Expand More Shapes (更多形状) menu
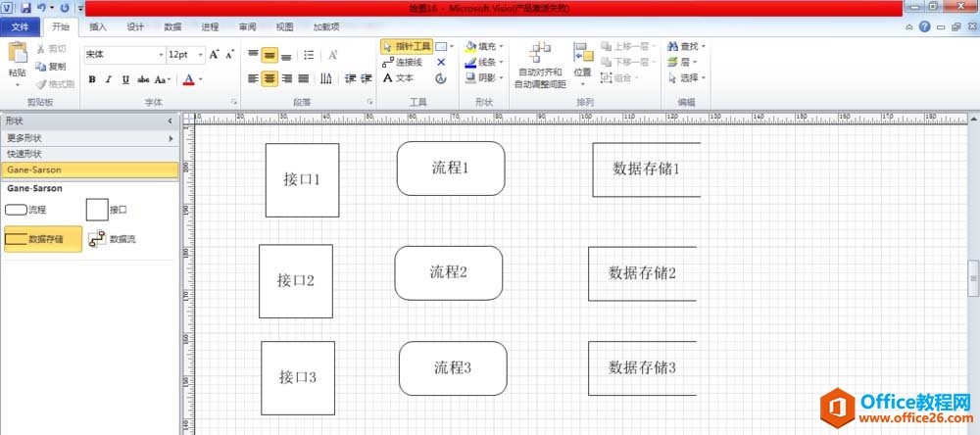This screenshot has height=435, width=980. 89,138
